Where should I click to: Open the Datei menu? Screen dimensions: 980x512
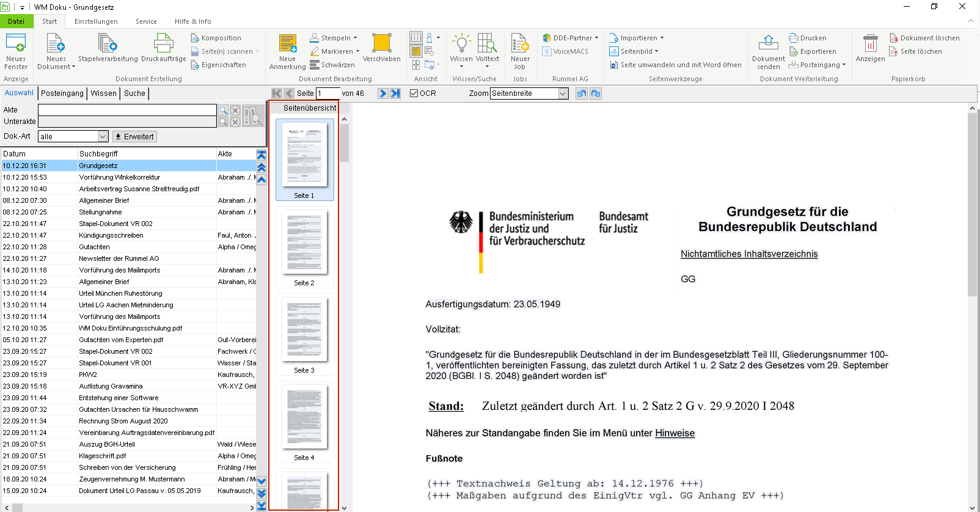pos(16,21)
